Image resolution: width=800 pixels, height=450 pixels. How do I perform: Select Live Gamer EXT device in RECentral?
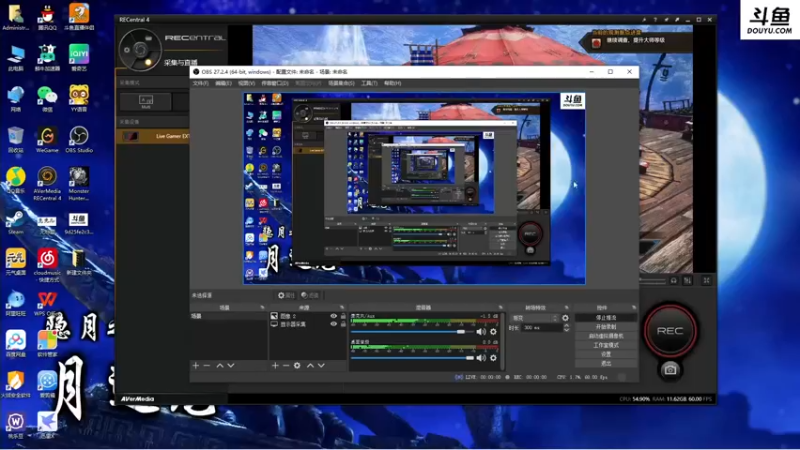(153, 136)
